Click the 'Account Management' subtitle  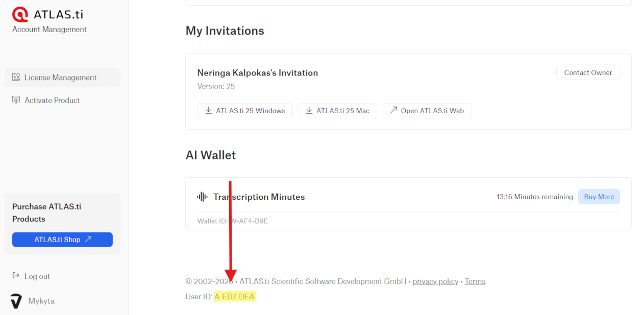pos(49,30)
